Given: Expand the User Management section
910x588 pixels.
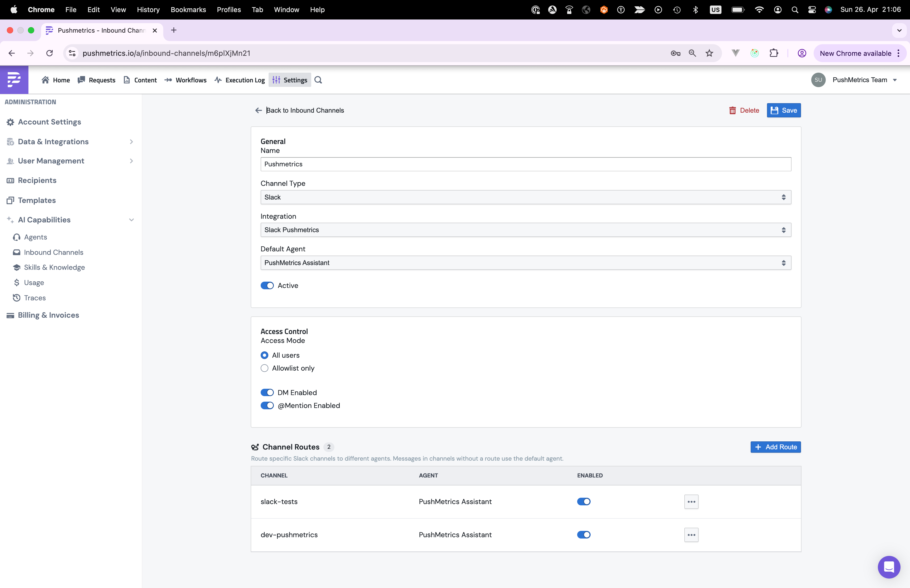Looking at the screenshot, I should (x=71, y=161).
